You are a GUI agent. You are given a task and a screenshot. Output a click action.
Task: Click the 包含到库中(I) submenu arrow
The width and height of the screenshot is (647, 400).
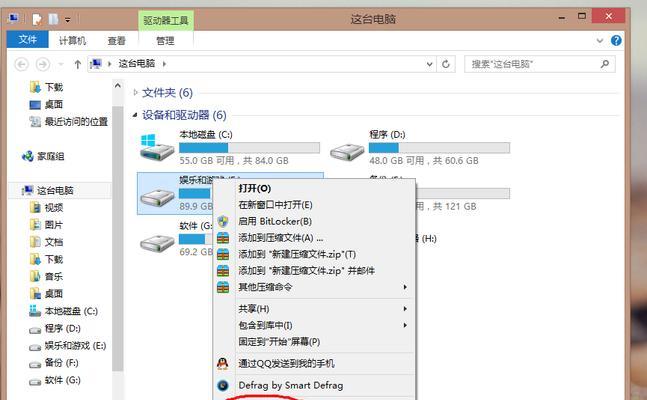405,325
